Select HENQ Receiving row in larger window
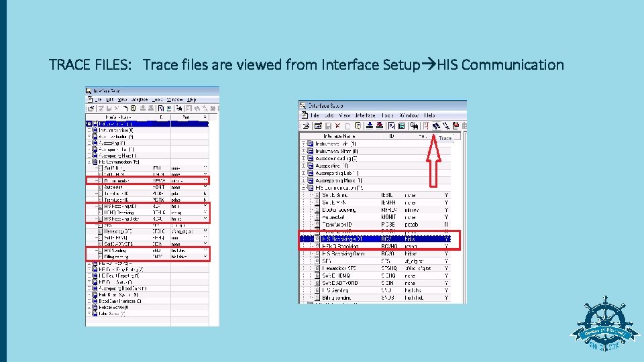644x362 pixels. pos(375,246)
